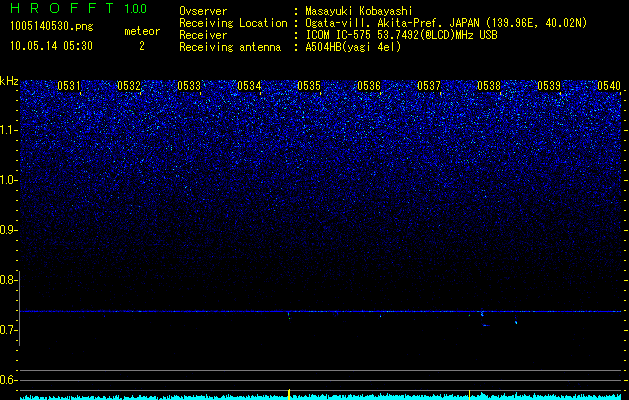This screenshot has height=400, width=629.
Task: Click the 0535 time marker
Action: coord(309,86)
